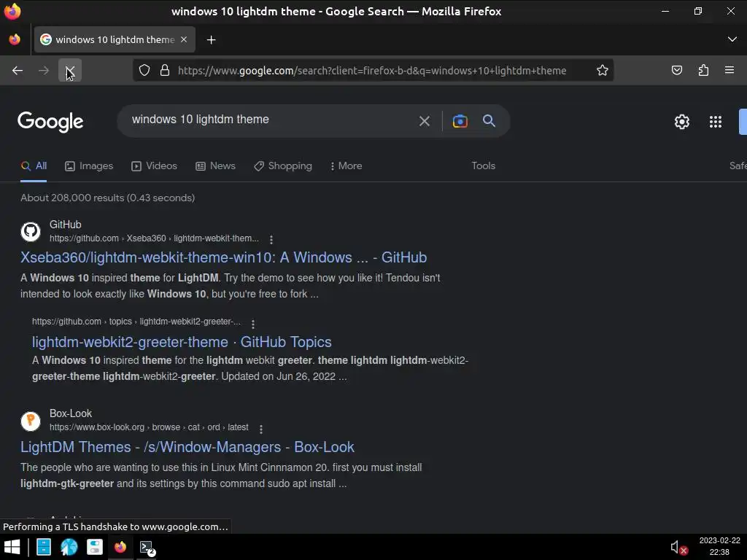Open more options for GitHub Topics result
This screenshot has height=560, width=747.
pyautogui.click(x=253, y=324)
